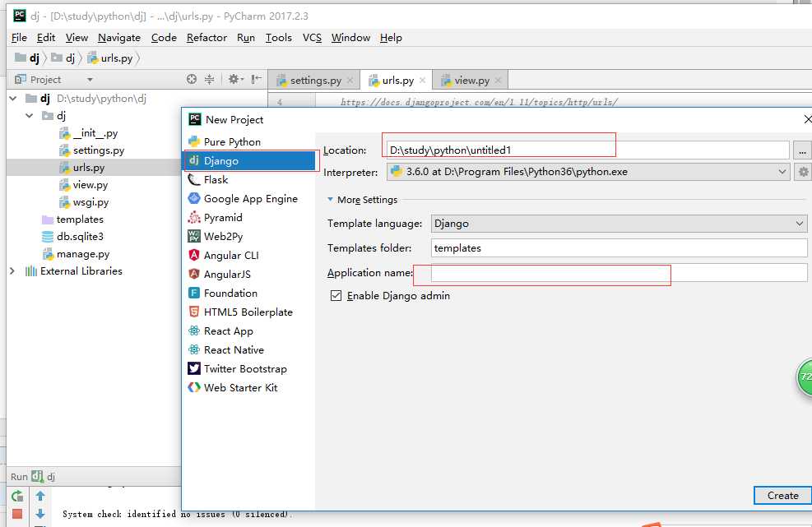Click the up arrow in Run panel
The height and width of the screenshot is (527, 812).
40,497
